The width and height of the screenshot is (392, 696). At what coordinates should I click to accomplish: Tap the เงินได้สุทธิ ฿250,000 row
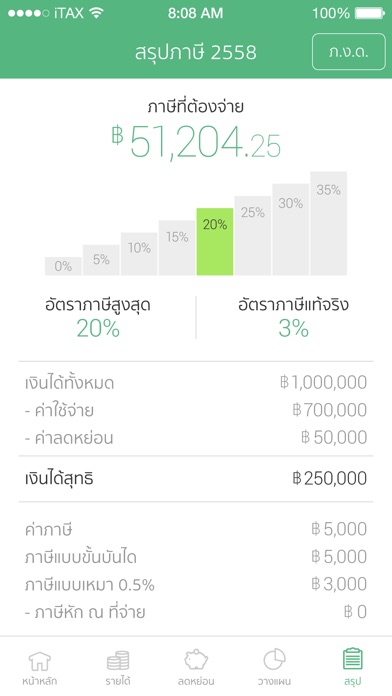[196, 478]
